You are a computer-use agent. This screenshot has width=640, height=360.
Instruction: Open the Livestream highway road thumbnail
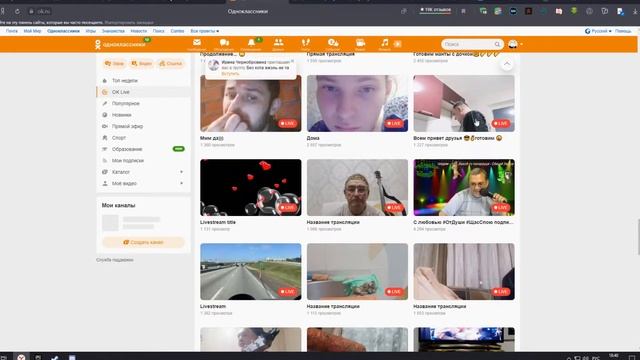[x=251, y=271]
